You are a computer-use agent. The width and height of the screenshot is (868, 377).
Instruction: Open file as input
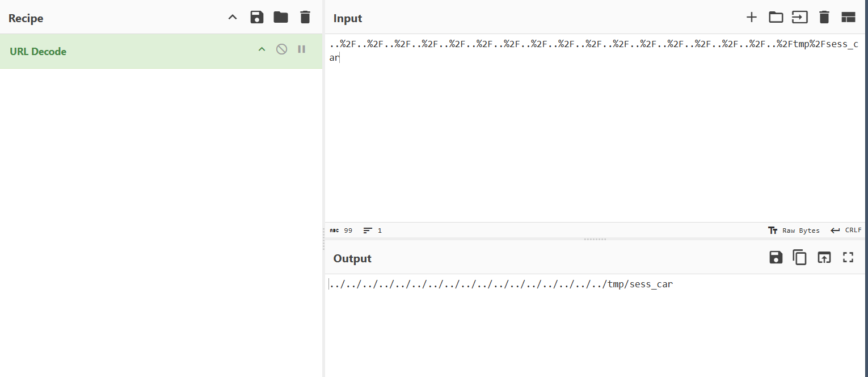[x=800, y=17]
